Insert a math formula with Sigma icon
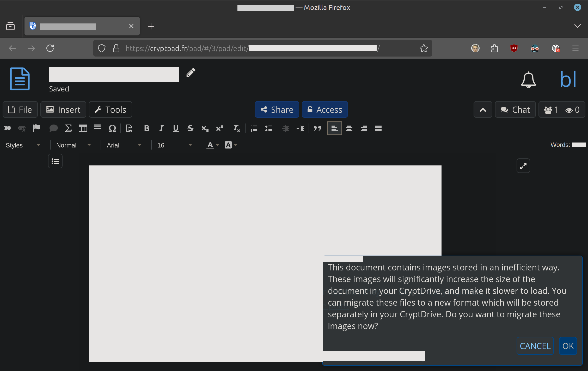The image size is (588, 371). (x=68, y=128)
